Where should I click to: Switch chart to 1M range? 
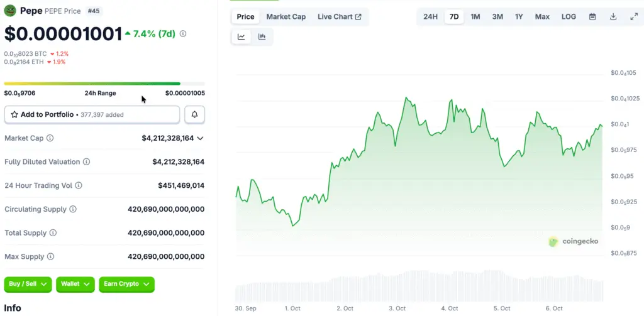[475, 17]
